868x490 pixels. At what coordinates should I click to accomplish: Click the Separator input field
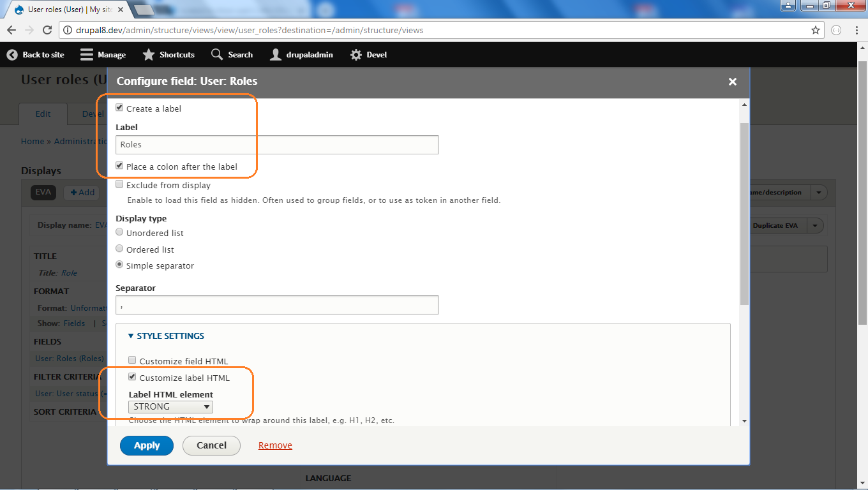coord(277,305)
